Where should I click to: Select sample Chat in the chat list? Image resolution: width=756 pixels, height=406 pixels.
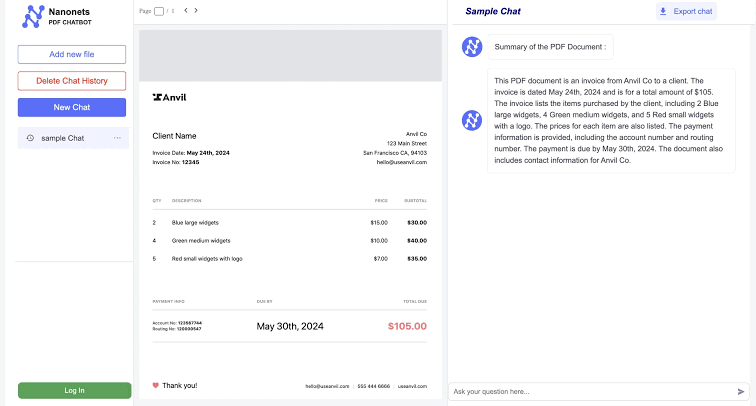coord(73,138)
